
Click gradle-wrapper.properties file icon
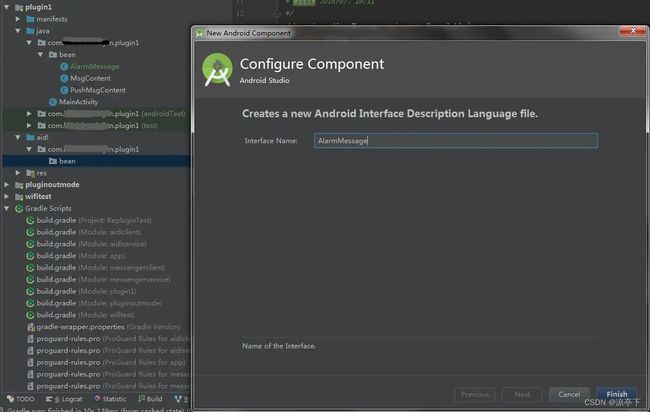click(x=30, y=327)
